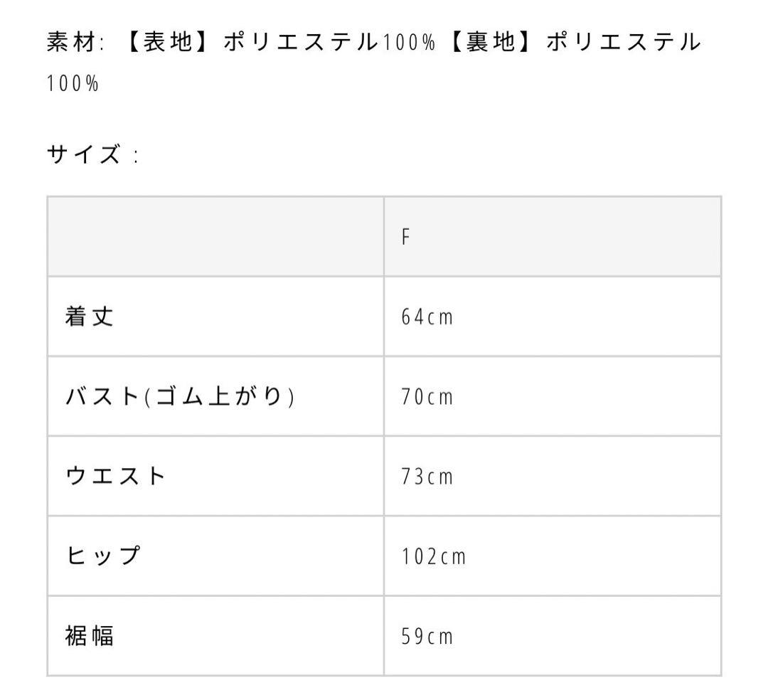Select the ウエスト row label
The height and width of the screenshot is (700, 768).
tap(115, 477)
